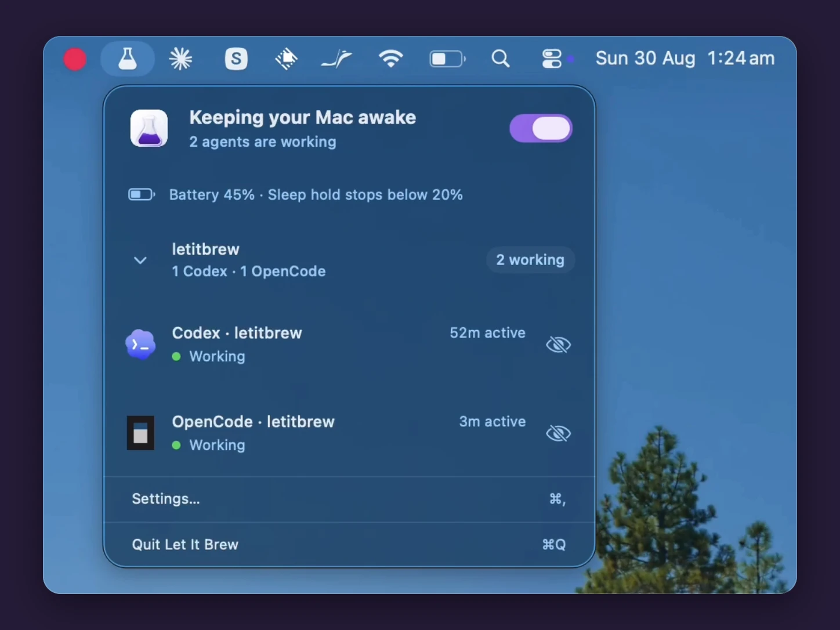
Task: Click the 1 Codex · 1 OpenCode summary
Action: pyautogui.click(x=249, y=271)
